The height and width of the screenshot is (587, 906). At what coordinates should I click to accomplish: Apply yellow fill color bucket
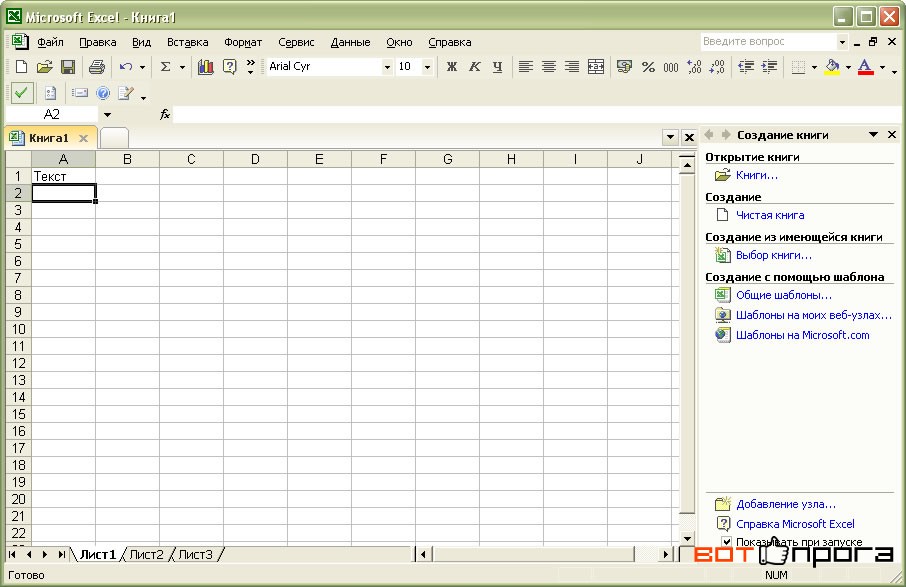point(832,66)
